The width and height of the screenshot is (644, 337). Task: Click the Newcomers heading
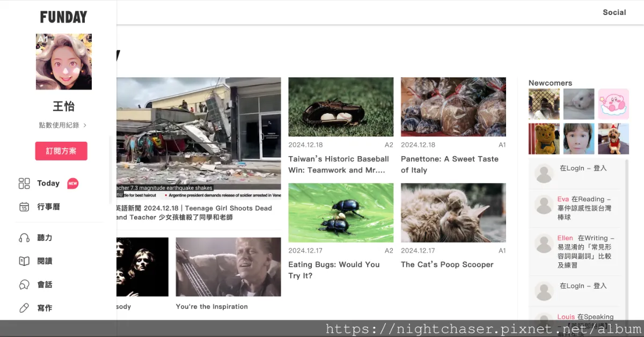[550, 83]
